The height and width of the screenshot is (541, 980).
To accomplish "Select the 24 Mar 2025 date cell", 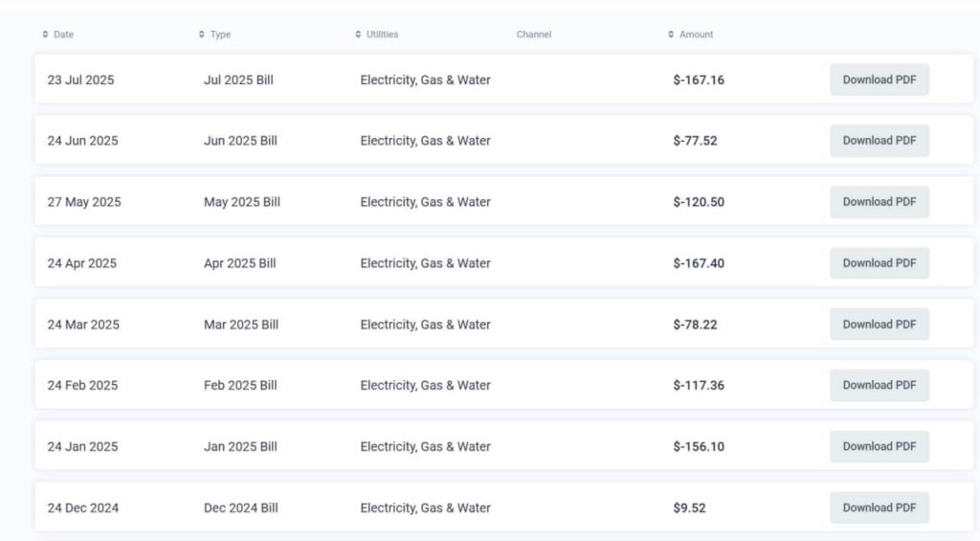I will click(x=83, y=325).
